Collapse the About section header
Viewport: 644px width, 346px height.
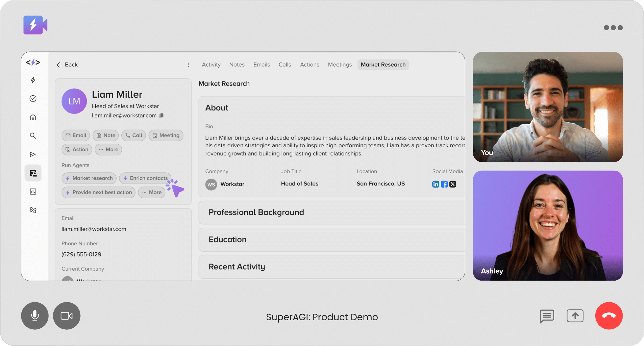coord(216,108)
